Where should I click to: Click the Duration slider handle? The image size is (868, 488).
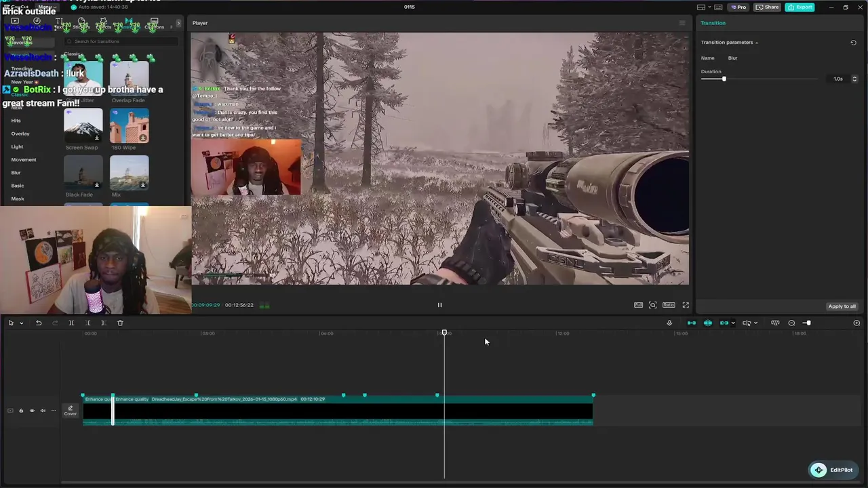(724, 79)
